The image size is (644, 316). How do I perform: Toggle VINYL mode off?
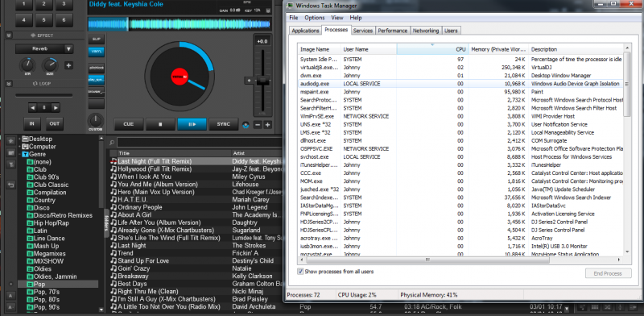tap(96, 52)
